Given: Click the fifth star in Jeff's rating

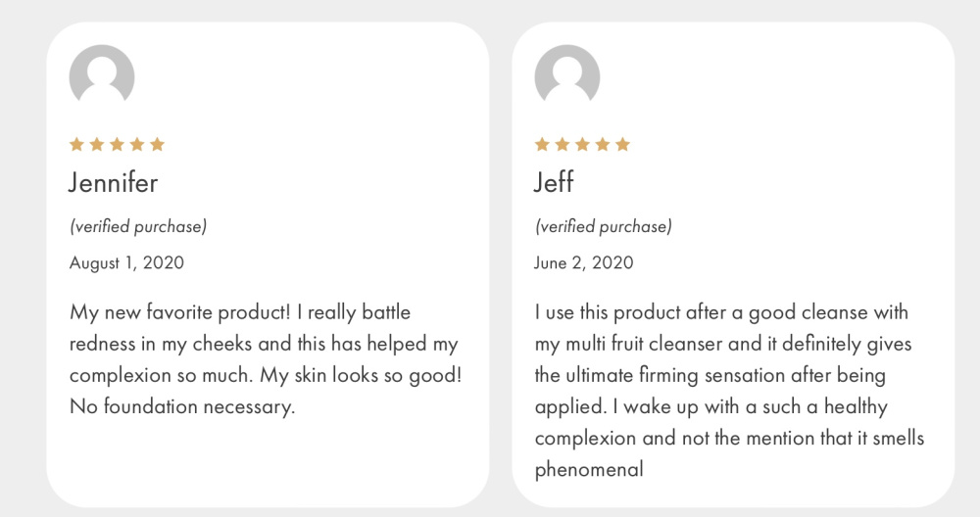Looking at the screenshot, I should [x=622, y=145].
